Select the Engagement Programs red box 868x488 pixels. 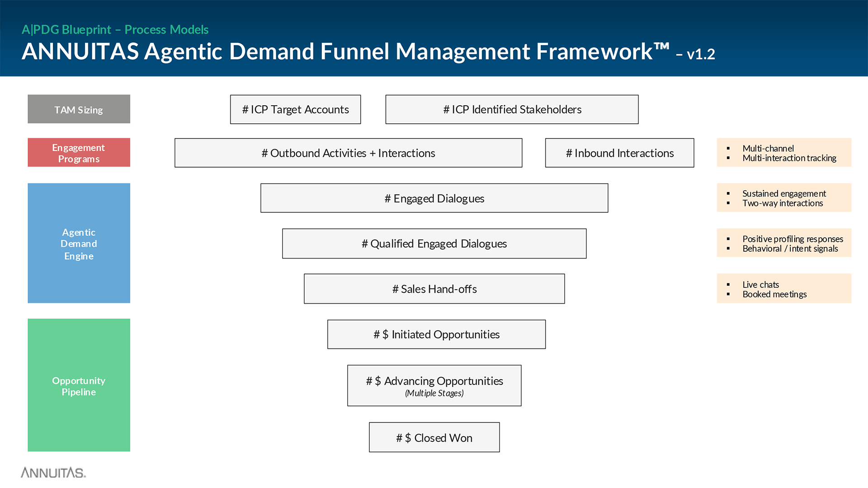point(79,152)
